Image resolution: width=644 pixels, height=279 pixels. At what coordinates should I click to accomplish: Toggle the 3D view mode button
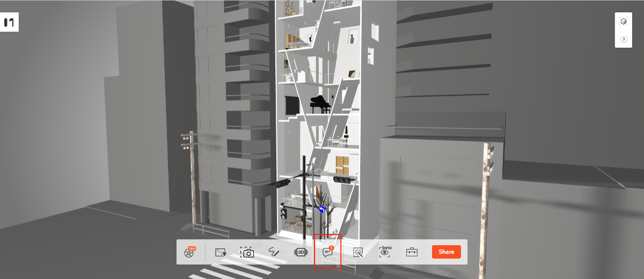pyautogui.click(x=301, y=252)
